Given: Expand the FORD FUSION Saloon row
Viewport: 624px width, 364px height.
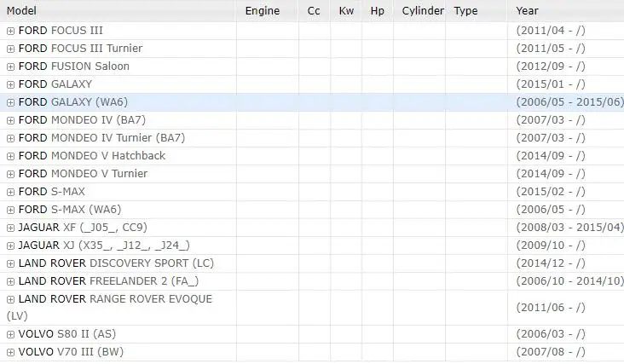Looking at the screenshot, I should [11, 66].
